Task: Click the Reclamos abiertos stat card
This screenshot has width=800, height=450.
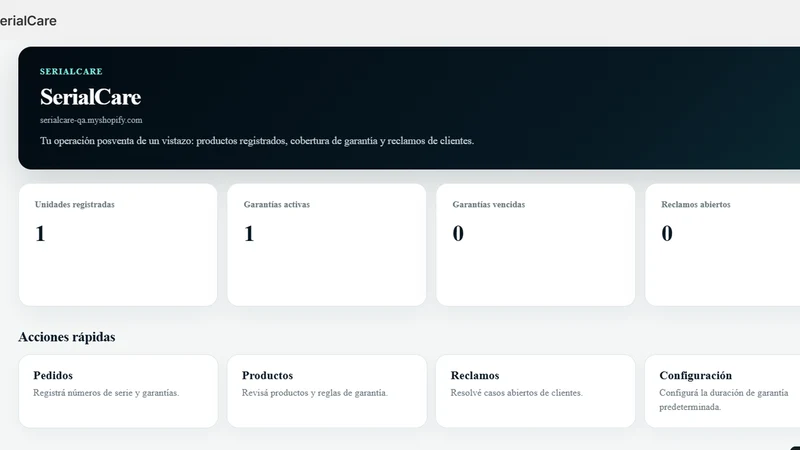Action: tap(722, 245)
